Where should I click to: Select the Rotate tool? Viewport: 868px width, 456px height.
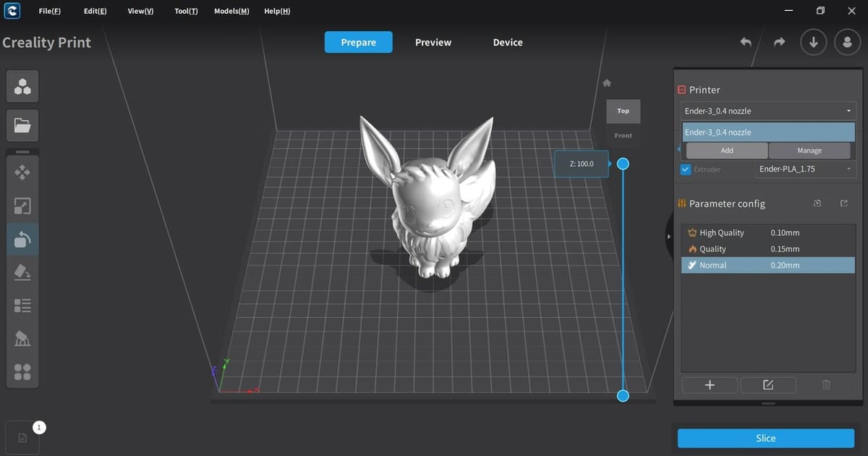coord(22,240)
